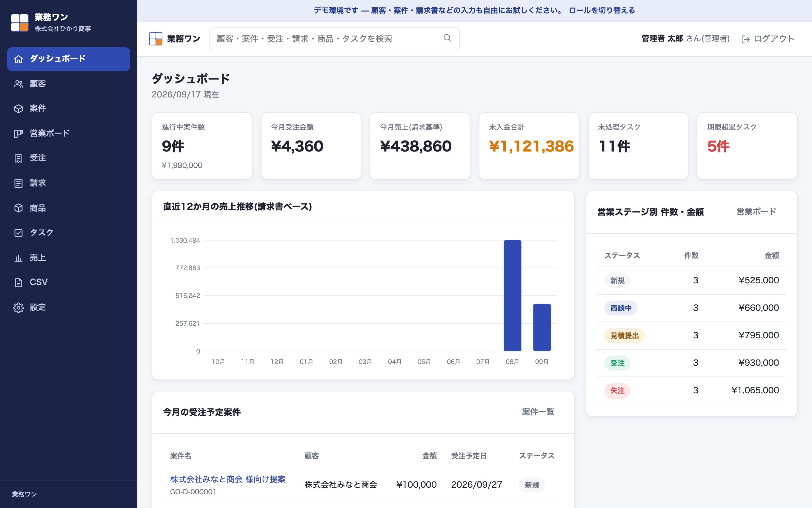
Task: Click the 未入金合計 card
Action: (529, 146)
